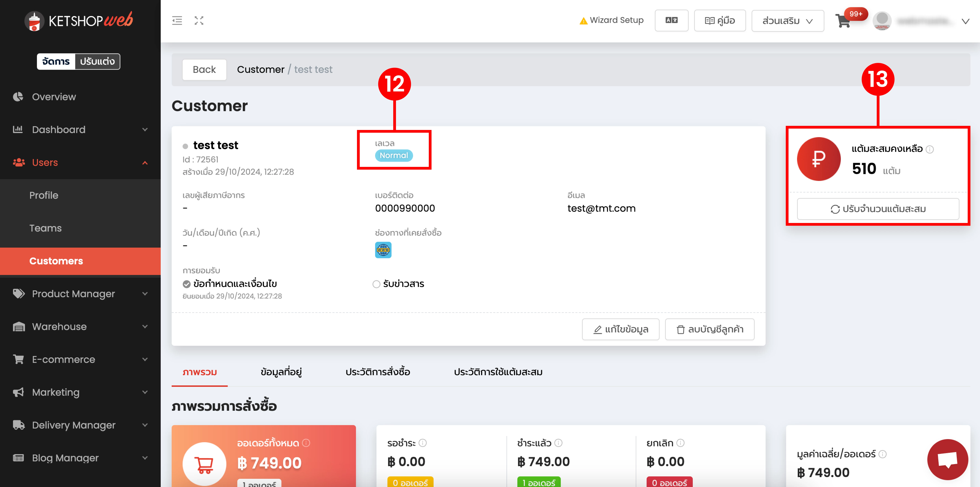Open the Teams menu item

tap(80, 228)
